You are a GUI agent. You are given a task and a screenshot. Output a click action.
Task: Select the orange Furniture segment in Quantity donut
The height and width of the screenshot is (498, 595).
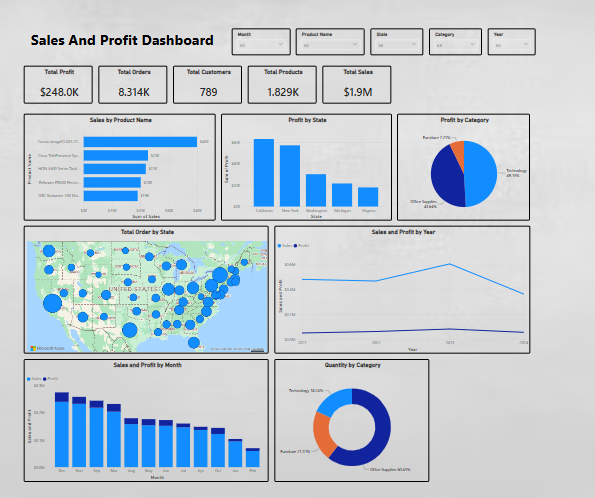coord(323,434)
